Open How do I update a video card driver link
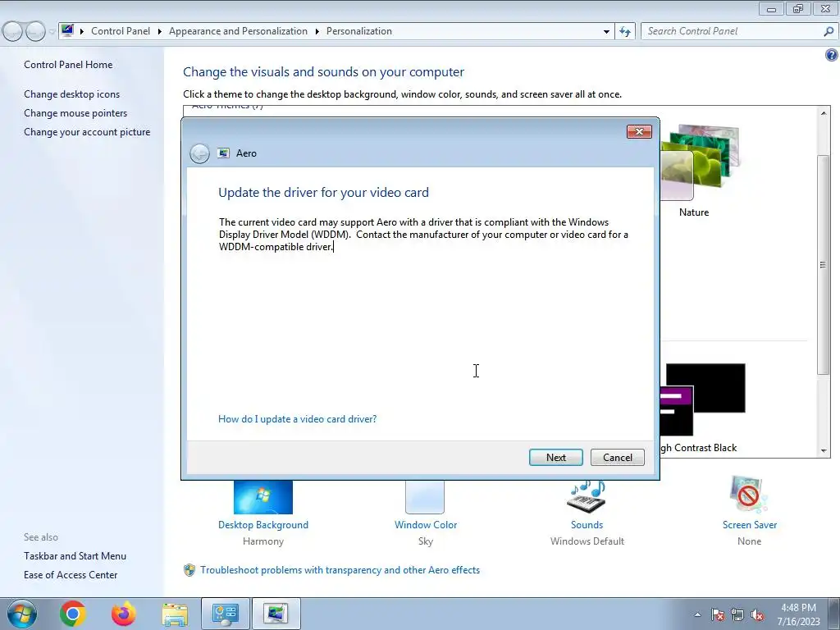The width and height of the screenshot is (840, 630). click(x=297, y=419)
